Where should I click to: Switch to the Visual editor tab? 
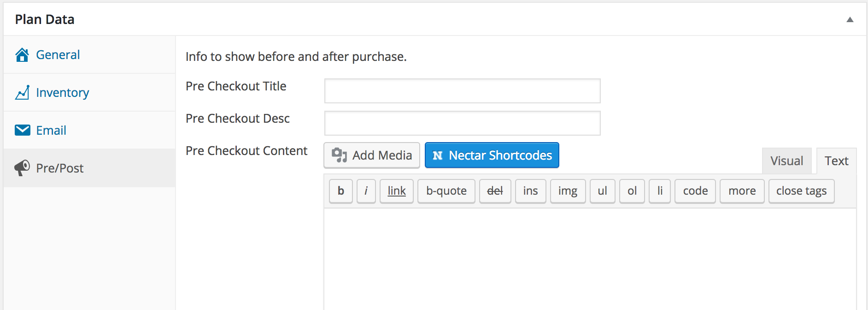pyautogui.click(x=786, y=161)
